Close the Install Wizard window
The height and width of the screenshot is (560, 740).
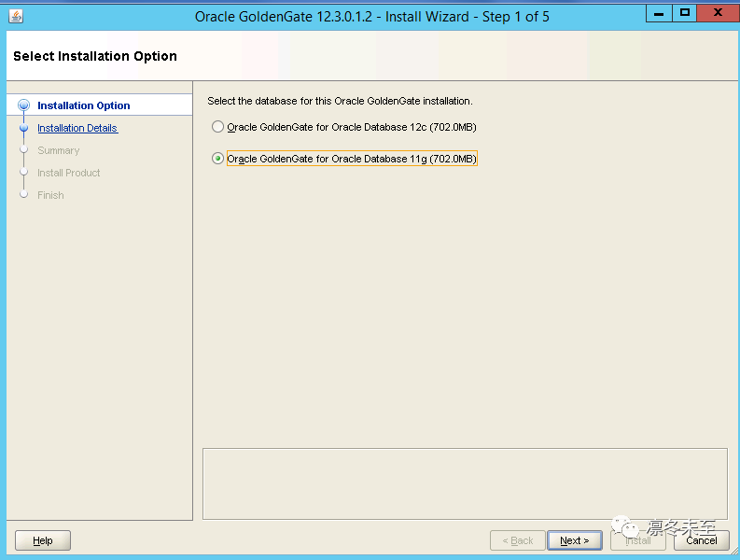pos(718,13)
